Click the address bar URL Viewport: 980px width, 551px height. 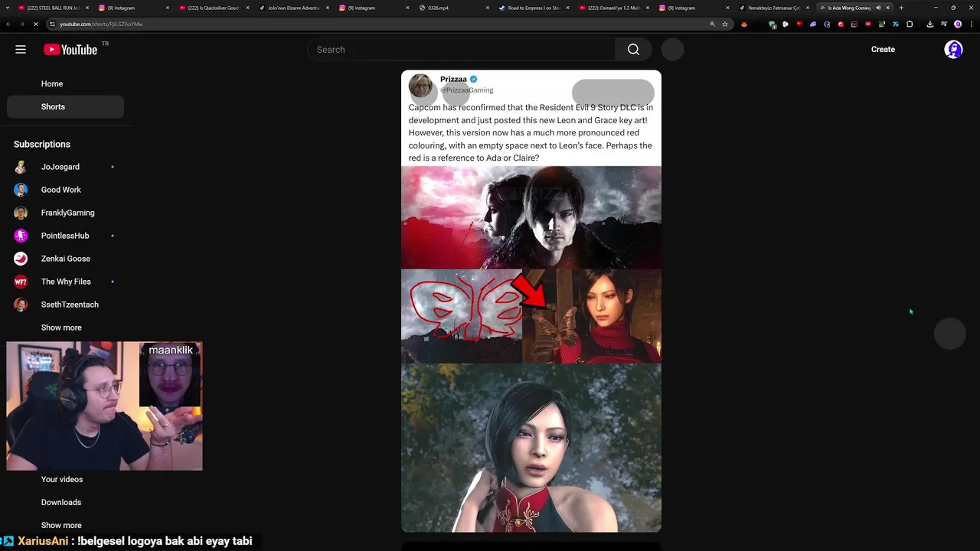(x=101, y=24)
